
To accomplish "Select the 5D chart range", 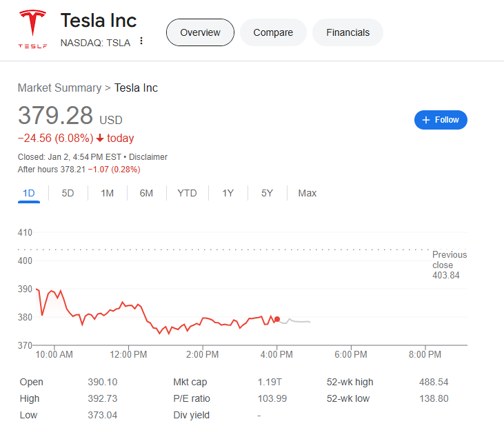I will [x=68, y=193].
